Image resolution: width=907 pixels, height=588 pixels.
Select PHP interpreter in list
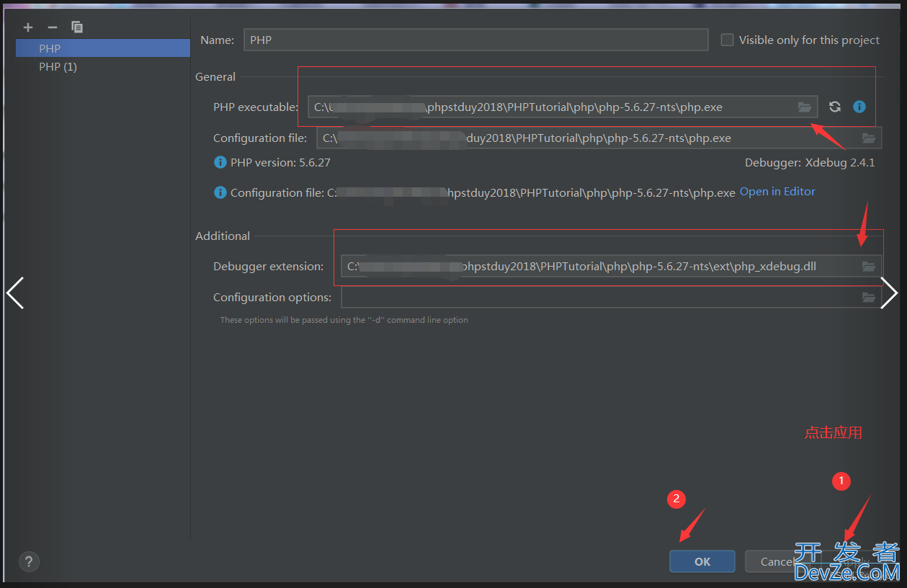click(103, 48)
